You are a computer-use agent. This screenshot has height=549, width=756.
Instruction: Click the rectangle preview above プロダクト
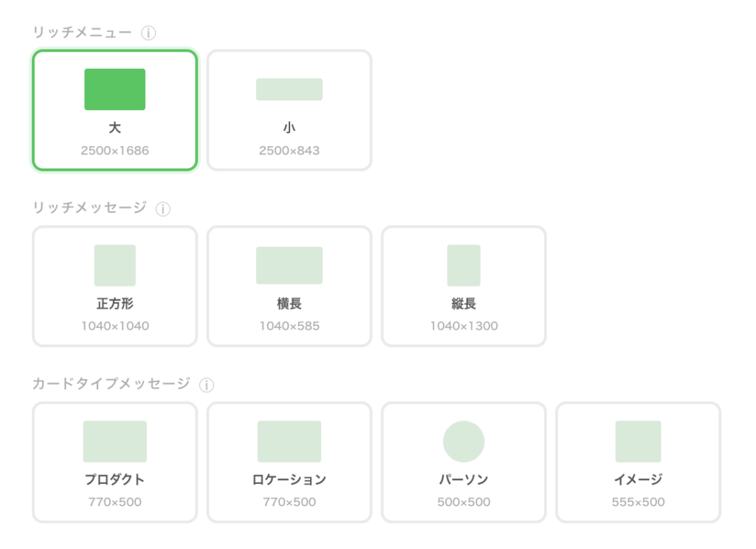pos(114,442)
